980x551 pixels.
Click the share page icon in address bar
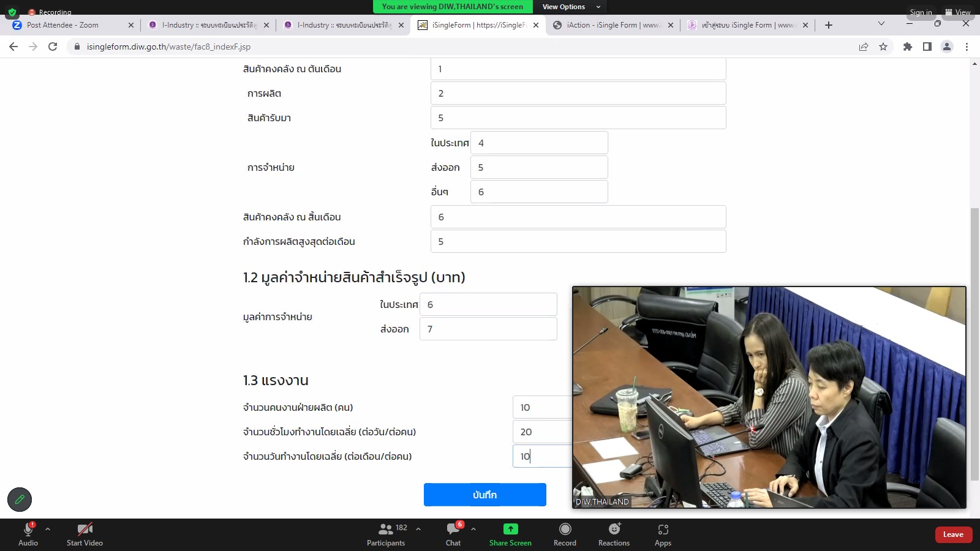[x=864, y=47]
